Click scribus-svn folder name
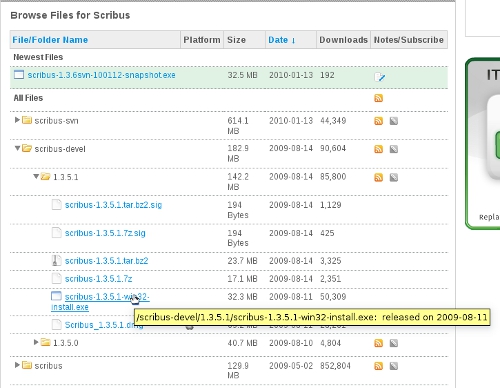The image size is (500, 388). pyautogui.click(x=56, y=121)
